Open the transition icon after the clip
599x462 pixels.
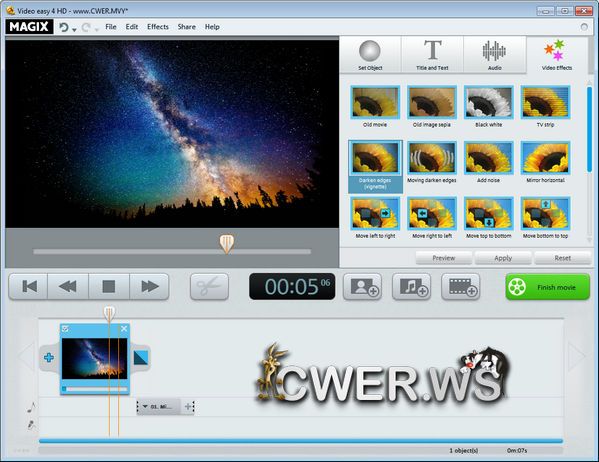[141, 358]
